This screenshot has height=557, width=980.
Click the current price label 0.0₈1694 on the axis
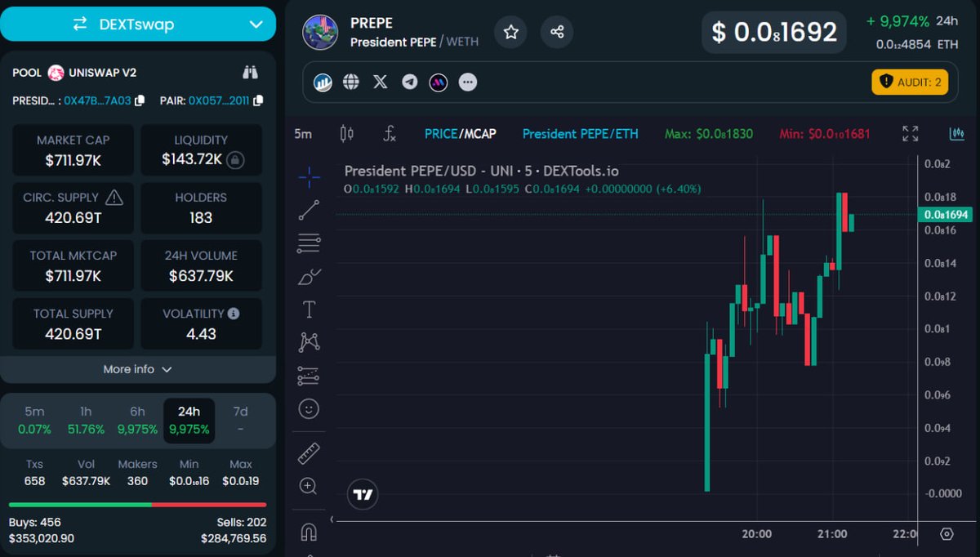(945, 215)
